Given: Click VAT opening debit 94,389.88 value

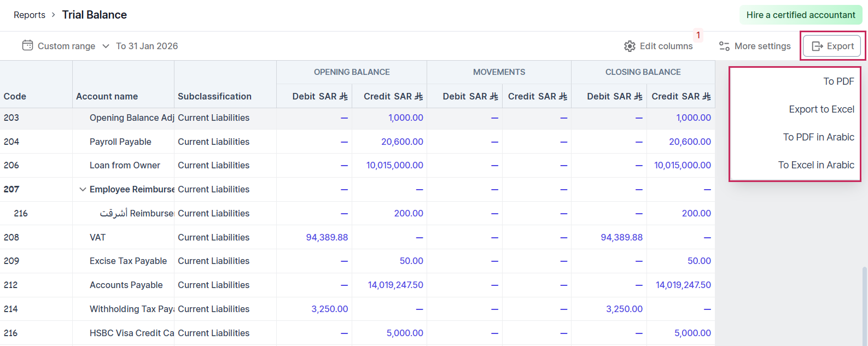Looking at the screenshot, I should coord(327,237).
